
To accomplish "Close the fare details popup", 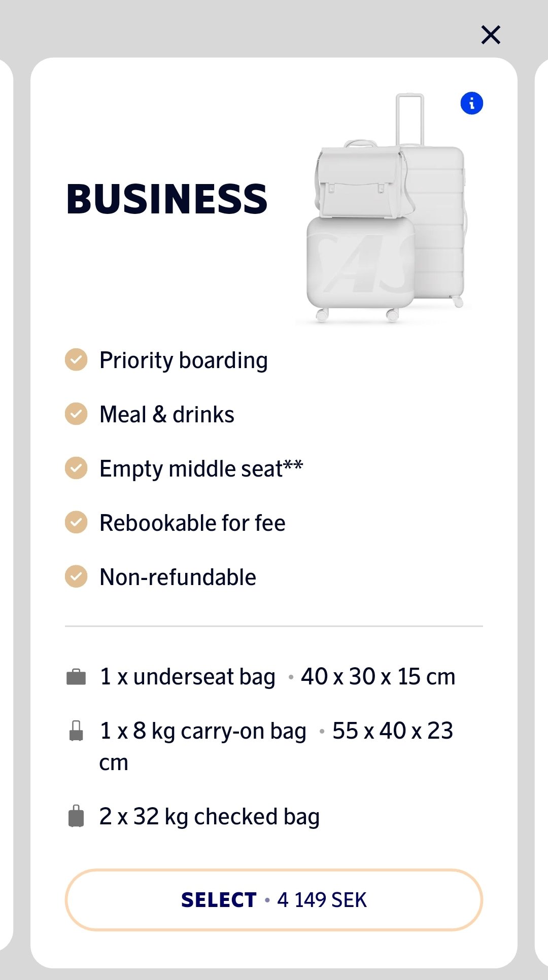I will (491, 35).
